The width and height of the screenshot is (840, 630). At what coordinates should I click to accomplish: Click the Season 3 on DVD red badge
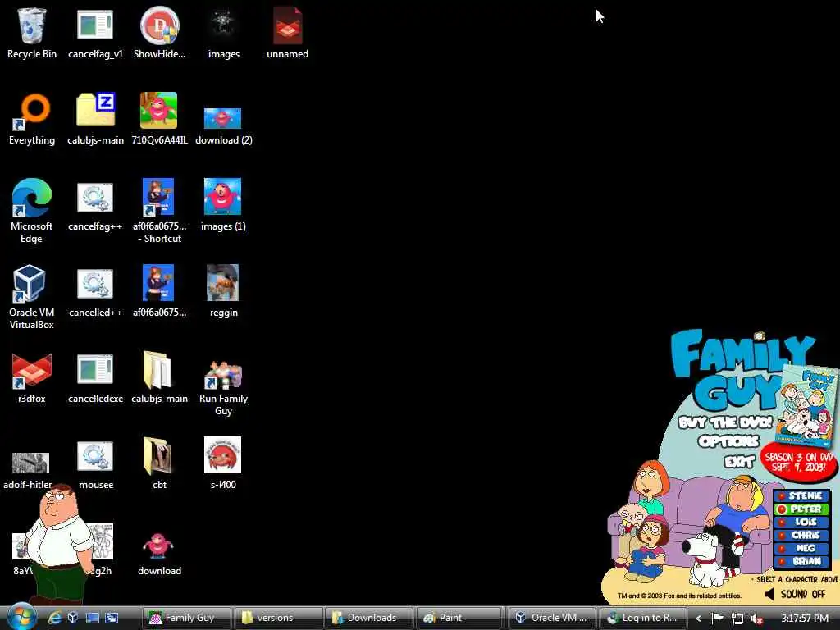(798, 462)
